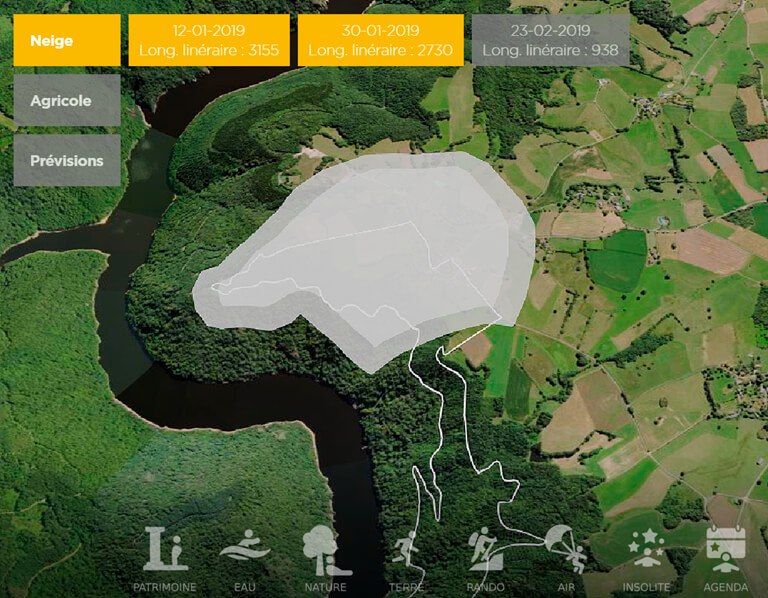Viewport: 768px width, 598px height.
Task: Enable the 23-02-2019 snow layer
Action: click(551, 40)
